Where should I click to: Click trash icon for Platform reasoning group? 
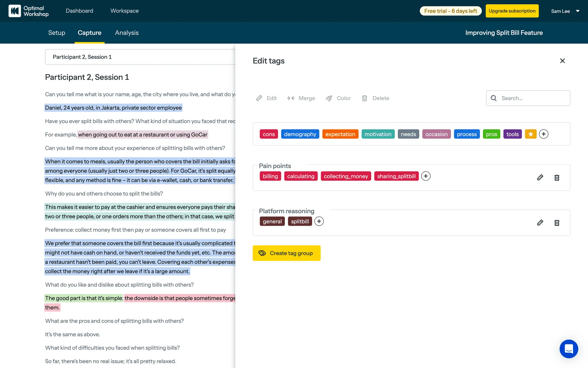557,223
